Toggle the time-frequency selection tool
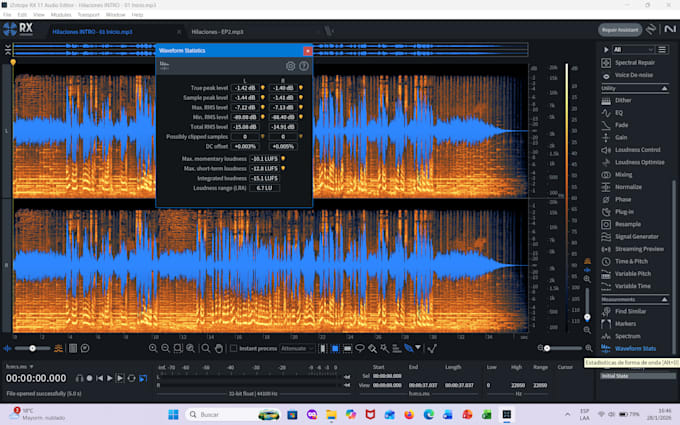 (x=335, y=348)
